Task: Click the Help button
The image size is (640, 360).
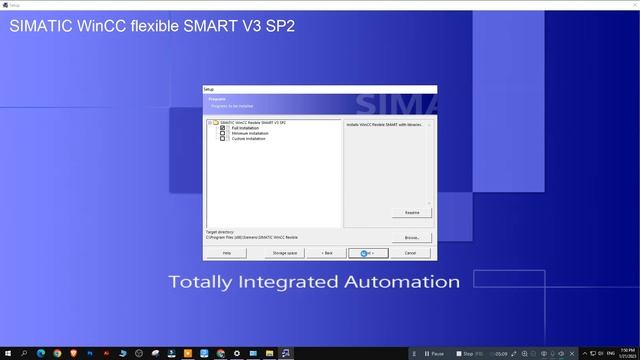Action: [x=227, y=253]
